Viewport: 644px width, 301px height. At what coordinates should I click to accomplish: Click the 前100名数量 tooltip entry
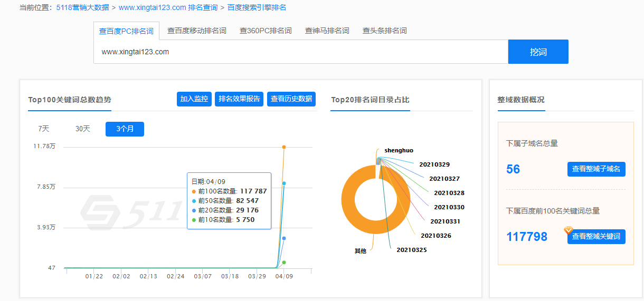click(229, 191)
